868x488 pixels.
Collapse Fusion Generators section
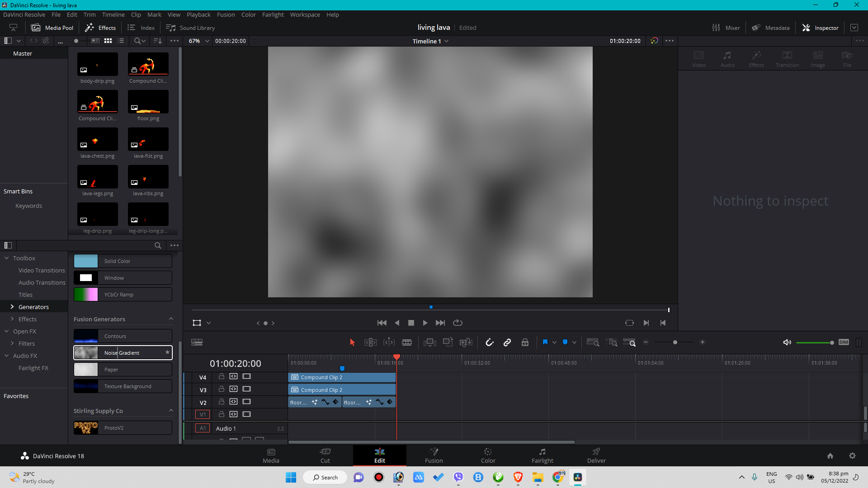(171, 319)
